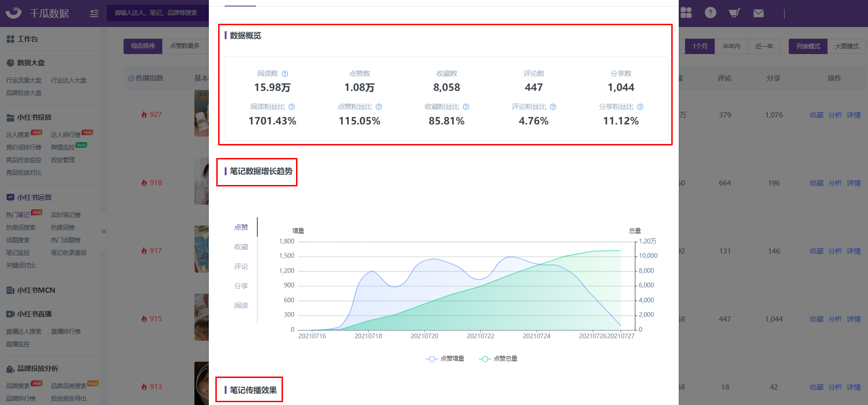Switch to 大图模式 view

(847, 46)
